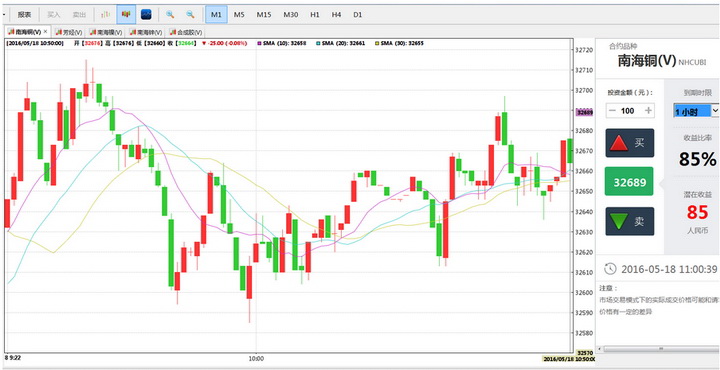The image size is (720, 370).
Task: Open the 南海锌(V) chart tab
Action: pos(146,32)
